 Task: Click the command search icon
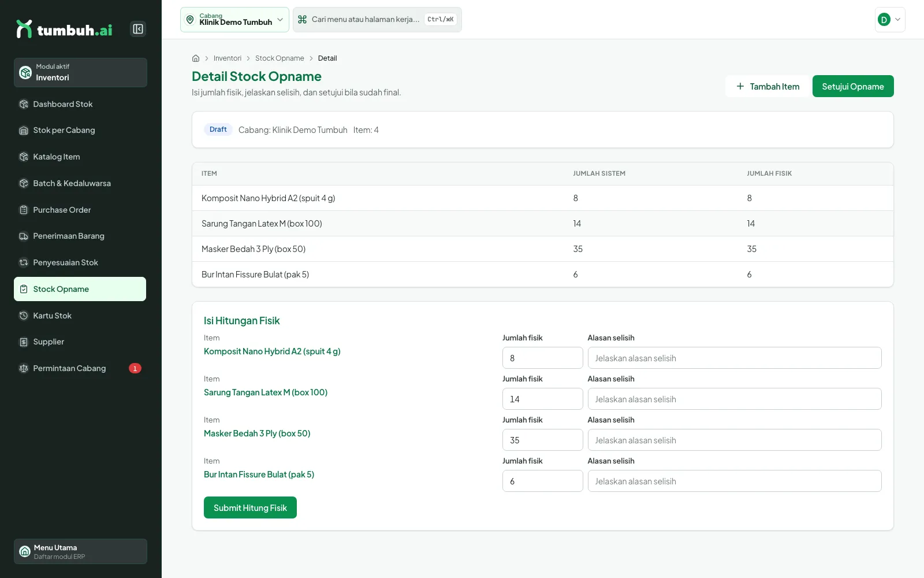point(302,20)
